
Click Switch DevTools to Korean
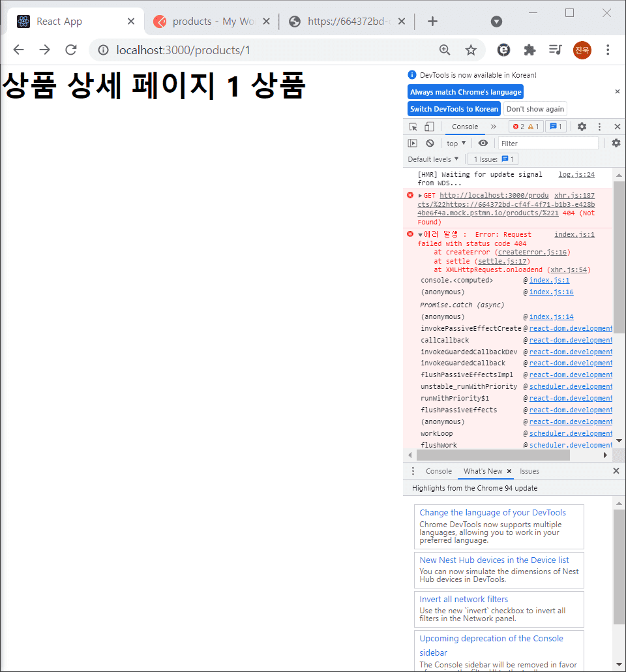tap(454, 109)
